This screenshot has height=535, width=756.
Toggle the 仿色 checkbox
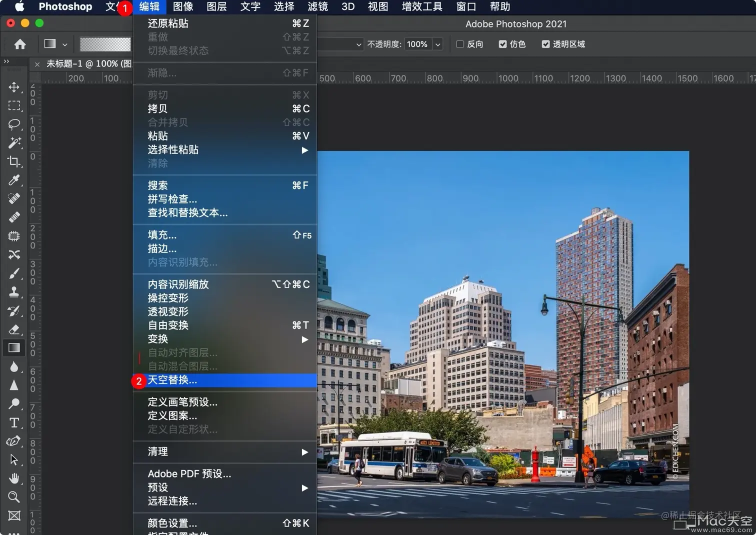(502, 44)
